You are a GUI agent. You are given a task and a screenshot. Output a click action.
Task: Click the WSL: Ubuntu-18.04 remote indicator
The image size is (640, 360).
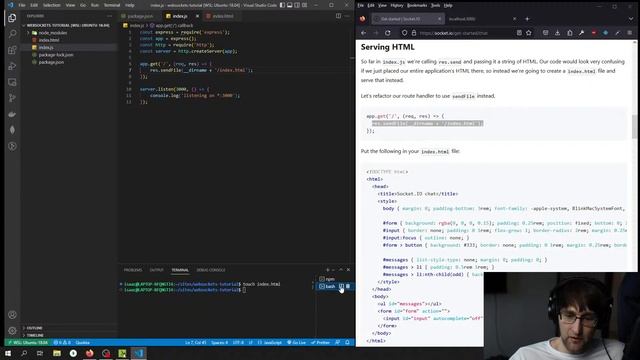click(x=28, y=342)
